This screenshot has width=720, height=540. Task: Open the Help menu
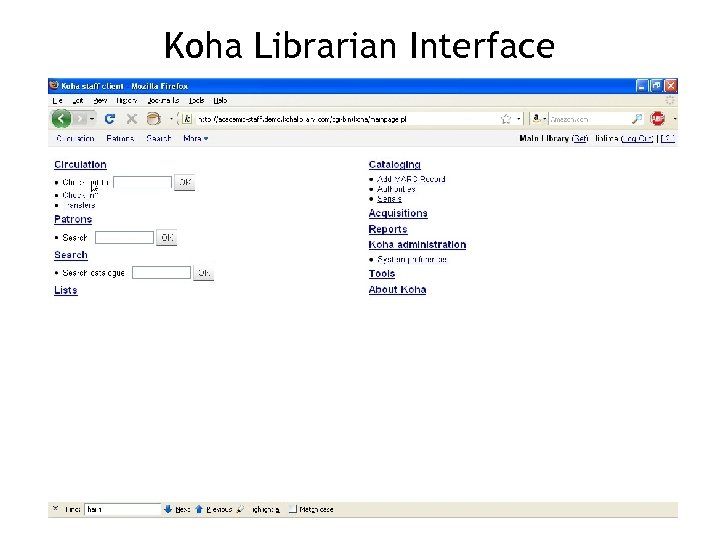click(220, 100)
